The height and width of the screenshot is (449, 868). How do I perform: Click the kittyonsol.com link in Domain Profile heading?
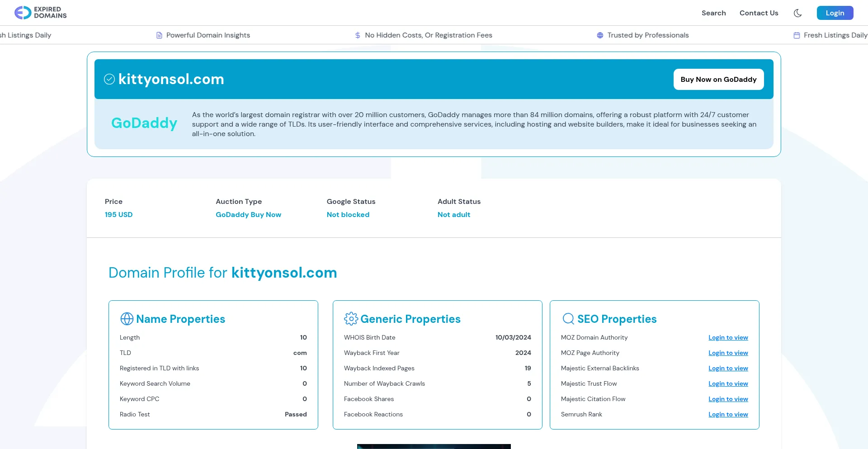click(284, 273)
